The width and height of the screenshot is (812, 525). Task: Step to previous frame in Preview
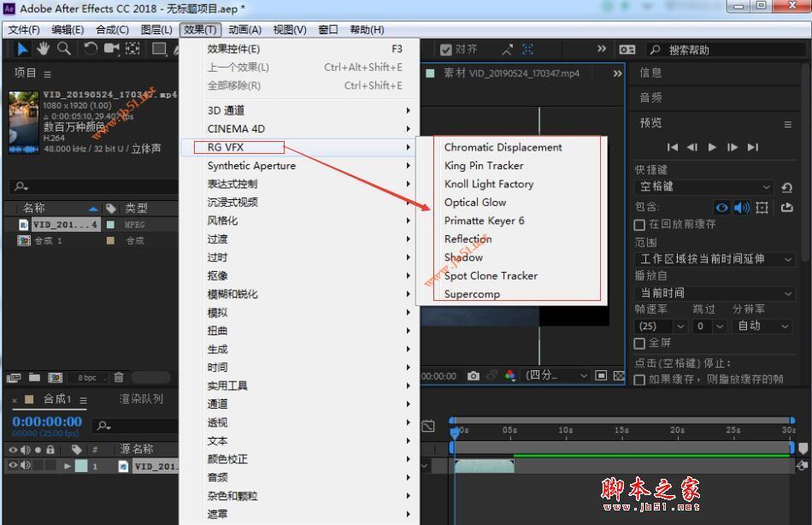click(x=692, y=147)
